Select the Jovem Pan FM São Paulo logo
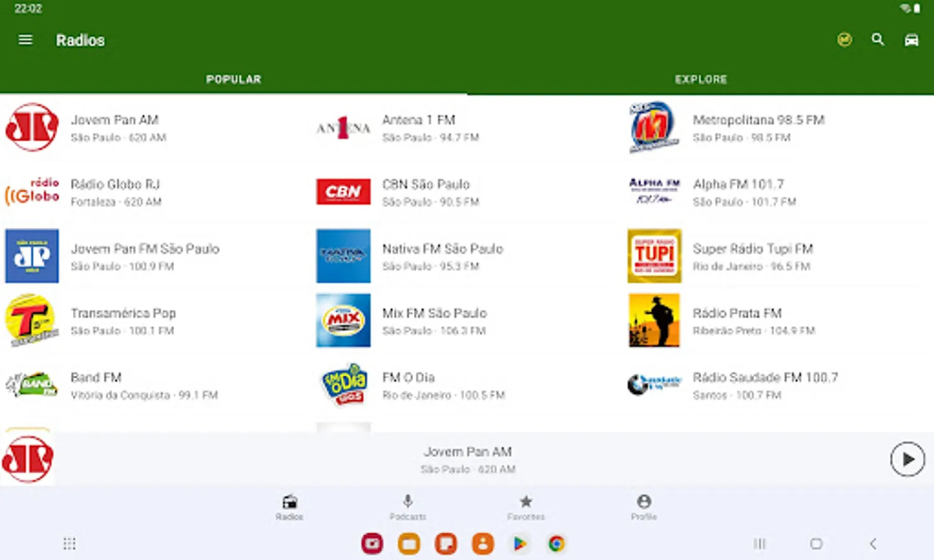Viewport: 934px width, 560px height. tap(32, 256)
